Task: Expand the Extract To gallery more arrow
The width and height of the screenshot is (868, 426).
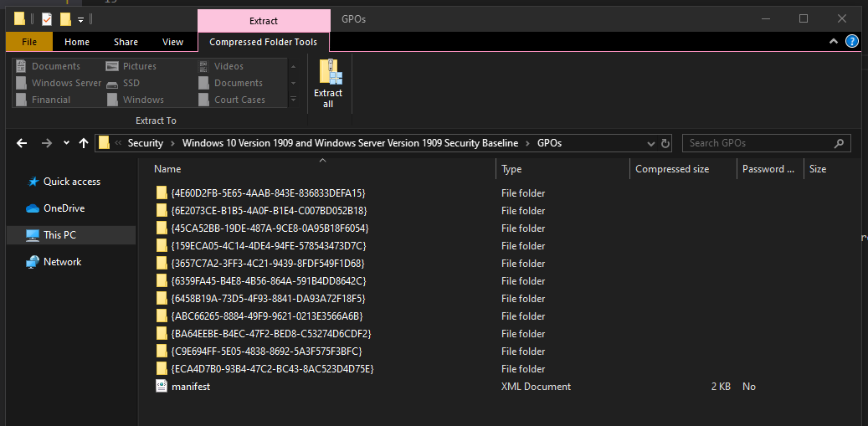Action: tap(294, 100)
